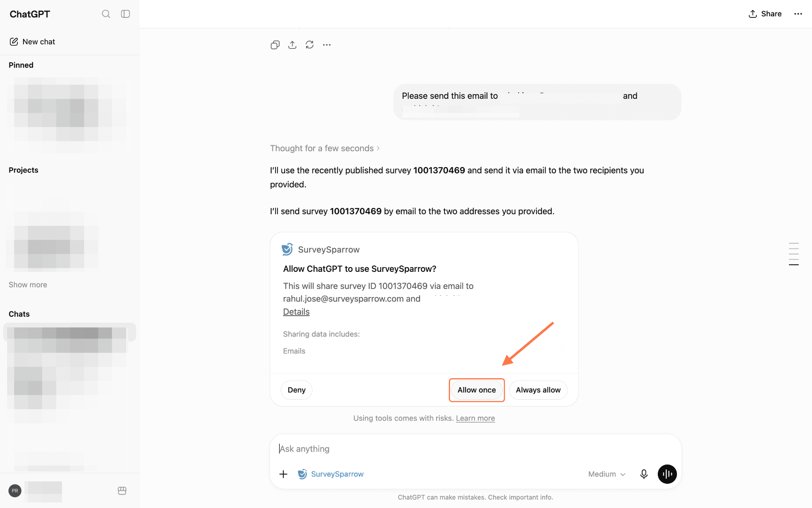Select Always allow for SurveySparrow
The image size is (812, 508).
tap(538, 390)
